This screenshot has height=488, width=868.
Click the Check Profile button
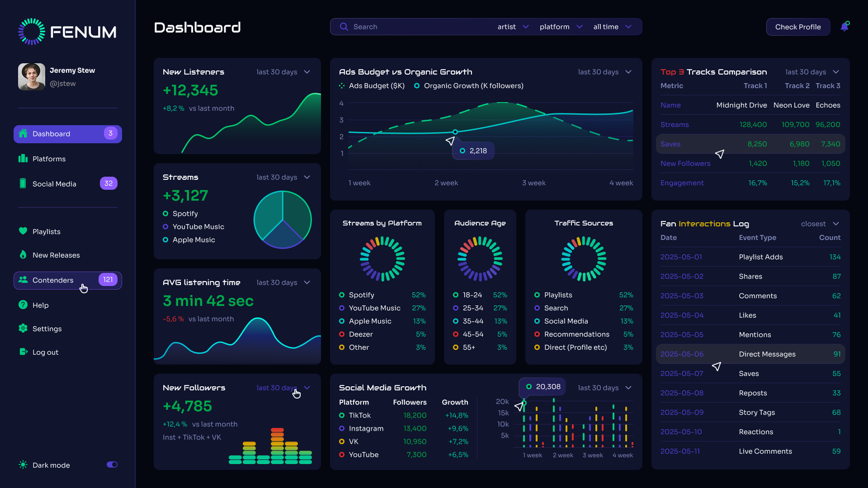[798, 27]
